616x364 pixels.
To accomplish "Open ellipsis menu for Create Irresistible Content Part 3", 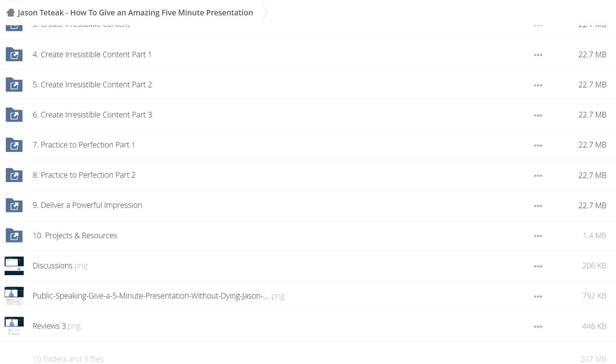I will (x=538, y=115).
